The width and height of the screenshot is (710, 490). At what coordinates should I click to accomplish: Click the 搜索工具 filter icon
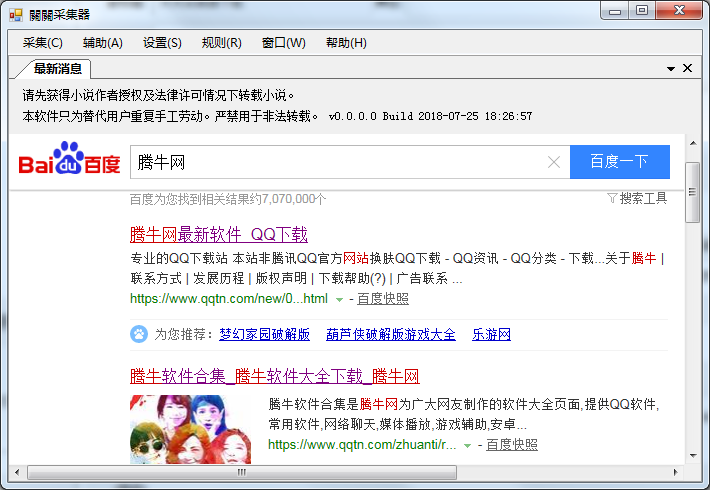click(612, 198)
